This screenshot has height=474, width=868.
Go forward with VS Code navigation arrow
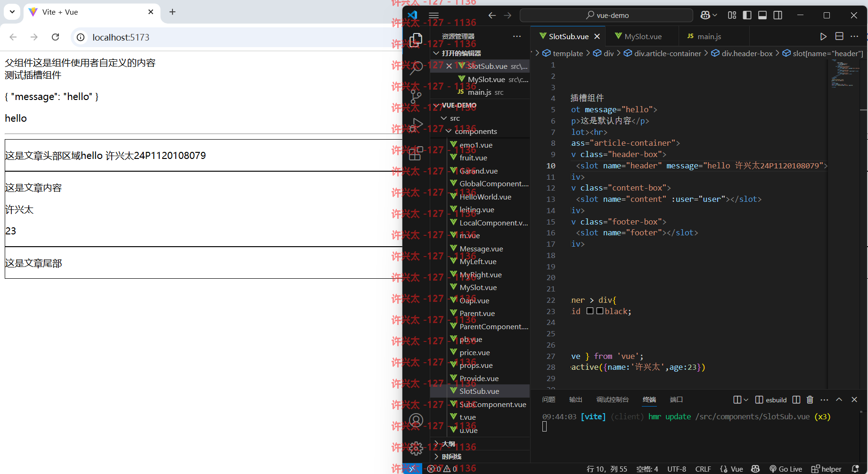508,15
